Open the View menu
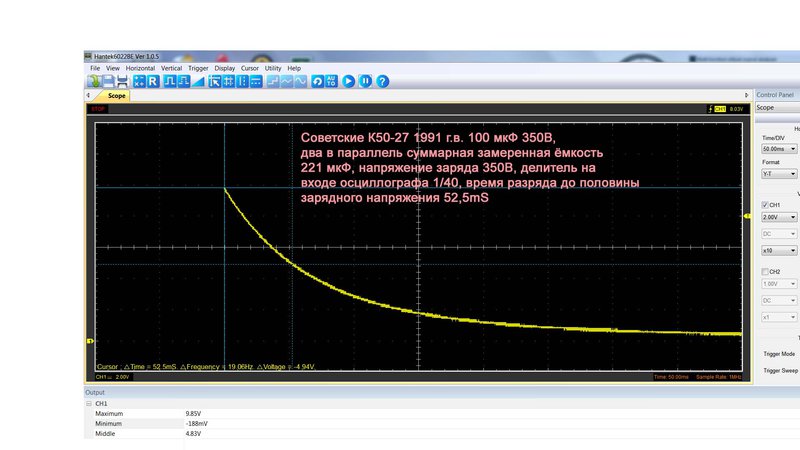The height and width of the screenshot is (450, 800). tap(112, 68)
